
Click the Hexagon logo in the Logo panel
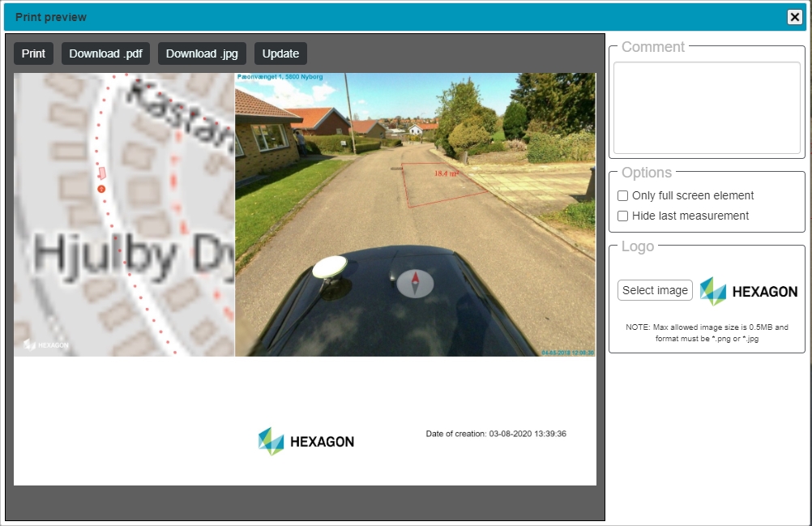(x=748, y=291)
